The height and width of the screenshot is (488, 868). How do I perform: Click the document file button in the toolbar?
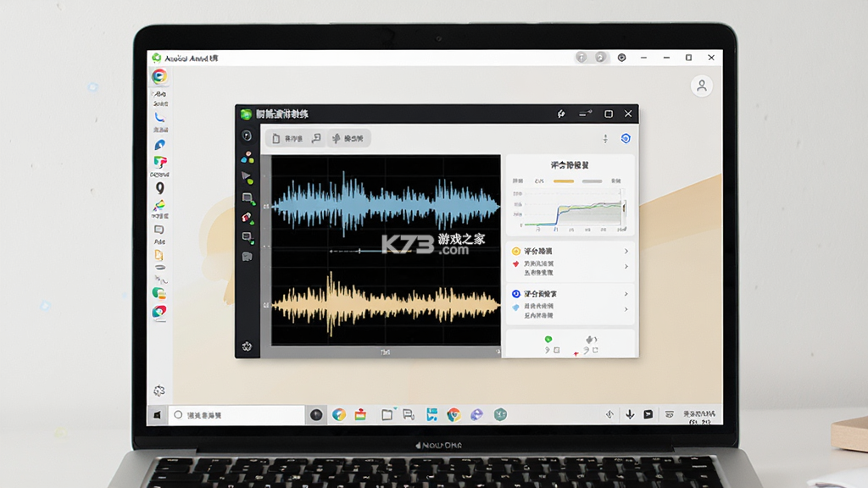click(287, 138)
